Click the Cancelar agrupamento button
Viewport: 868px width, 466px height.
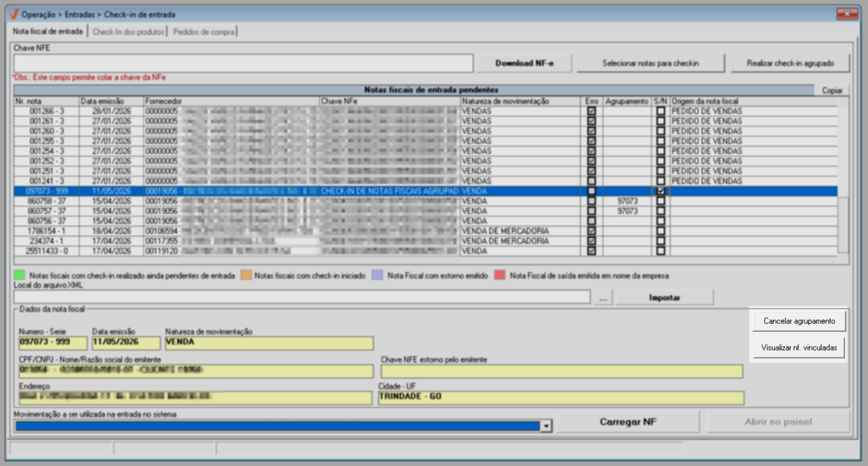click(799, 321)
